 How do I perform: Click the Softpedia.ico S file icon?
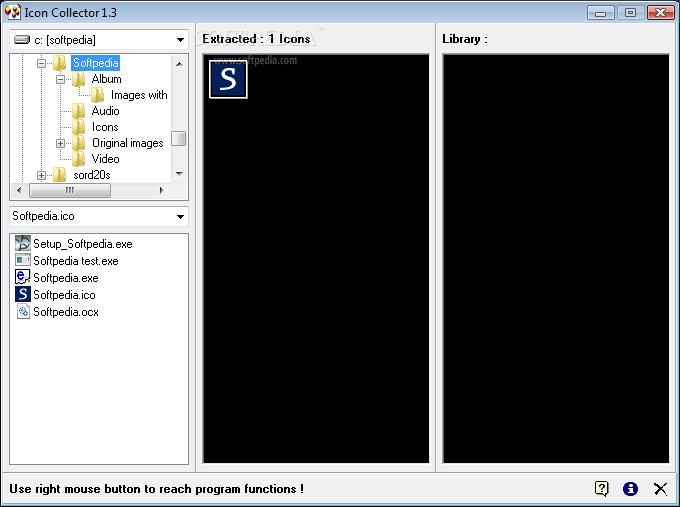tap(23, 294)
